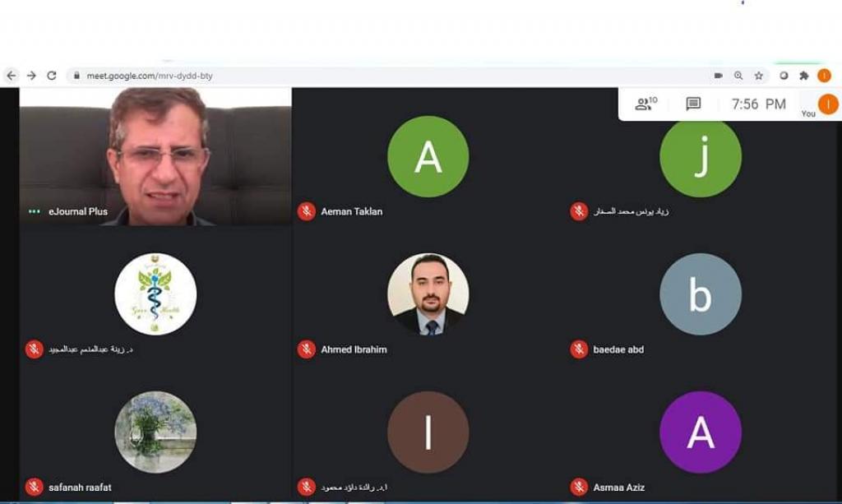
Task: Click the browser forward arrow
Action: [31, 76]
